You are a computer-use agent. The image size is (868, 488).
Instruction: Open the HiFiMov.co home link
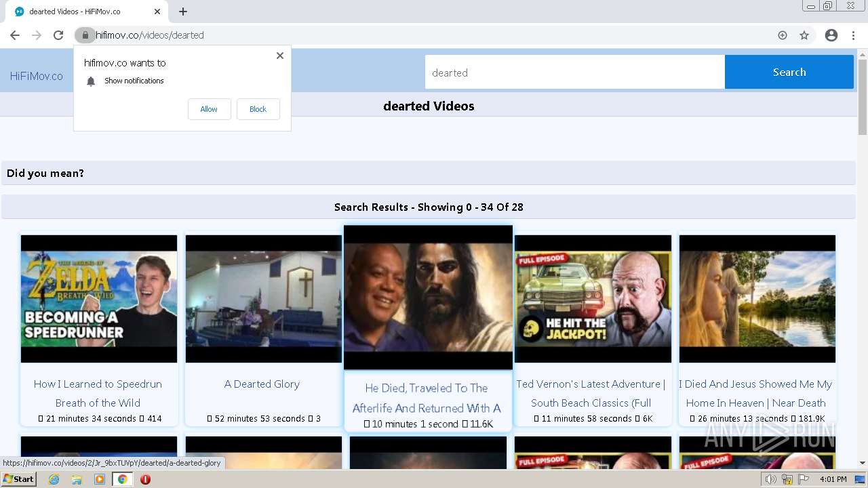point(37,76)
